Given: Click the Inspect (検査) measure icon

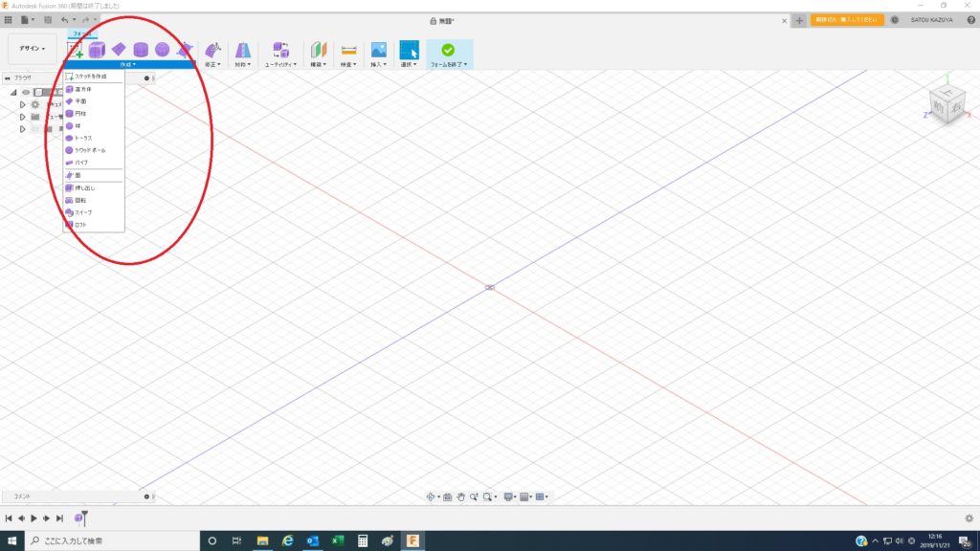Looking at the screenshot, I should coord(348,50).
